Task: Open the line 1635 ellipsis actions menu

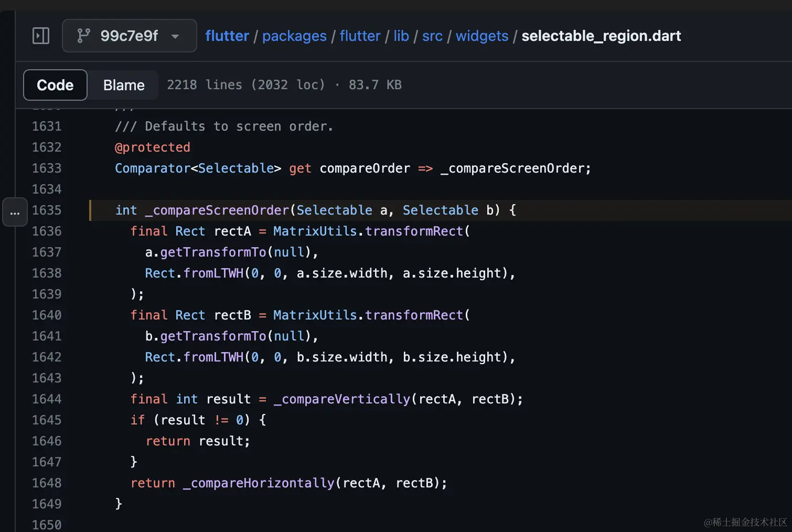Action: pyautogui.click(x=15, y=212)
